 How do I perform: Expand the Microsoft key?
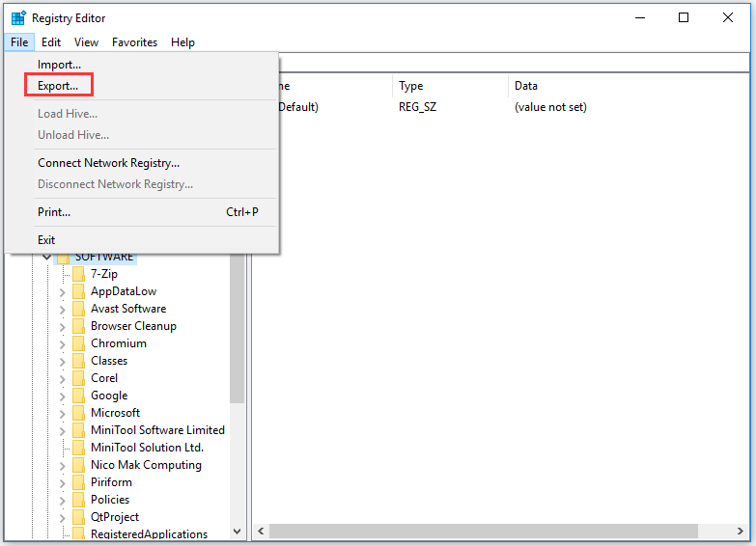click(x=62, y=414)
